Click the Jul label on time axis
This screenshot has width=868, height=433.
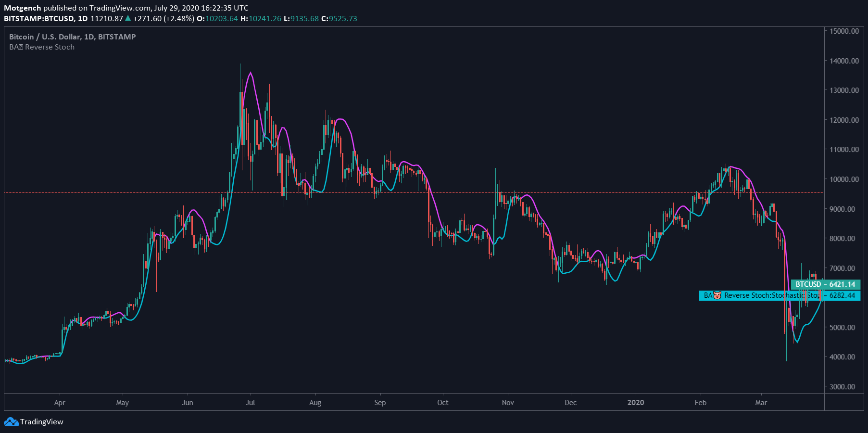tap(251, 403)
